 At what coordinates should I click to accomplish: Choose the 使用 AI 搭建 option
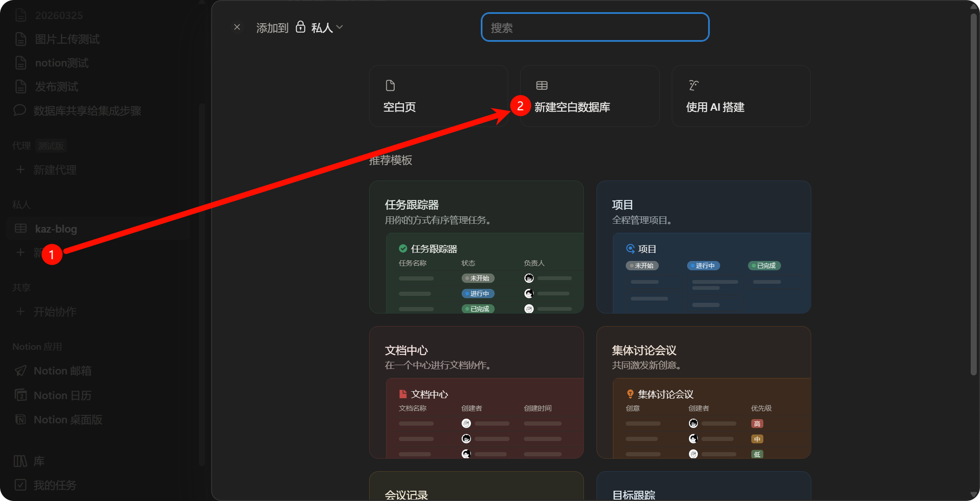click(x=741, y=96)
